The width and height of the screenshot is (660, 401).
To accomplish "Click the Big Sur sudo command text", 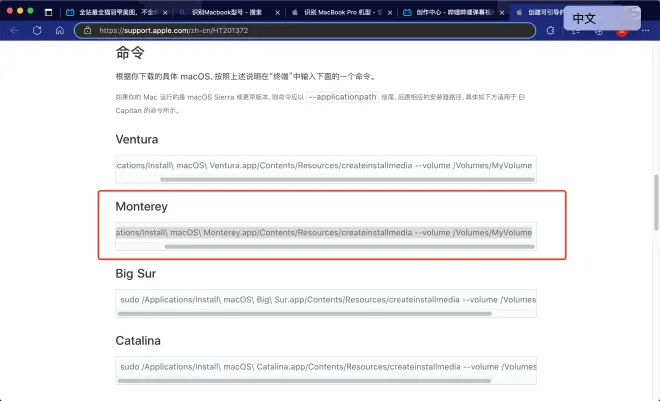I will [328, 300].
